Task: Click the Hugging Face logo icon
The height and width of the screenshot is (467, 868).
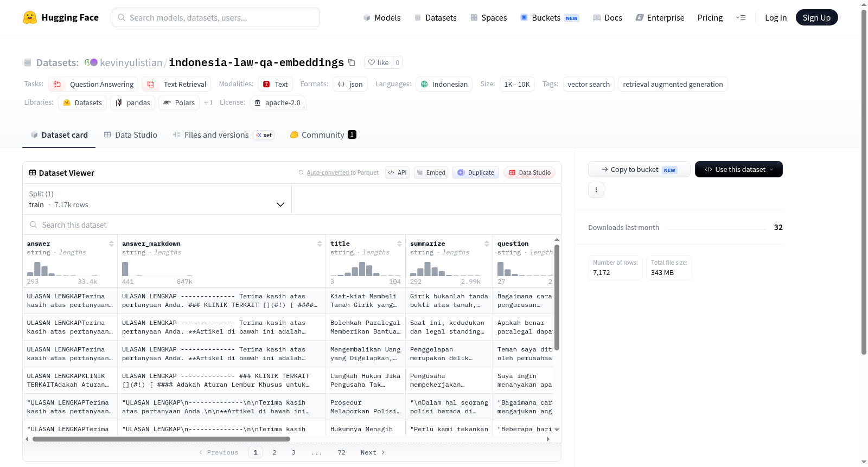Action: (30, 17)
